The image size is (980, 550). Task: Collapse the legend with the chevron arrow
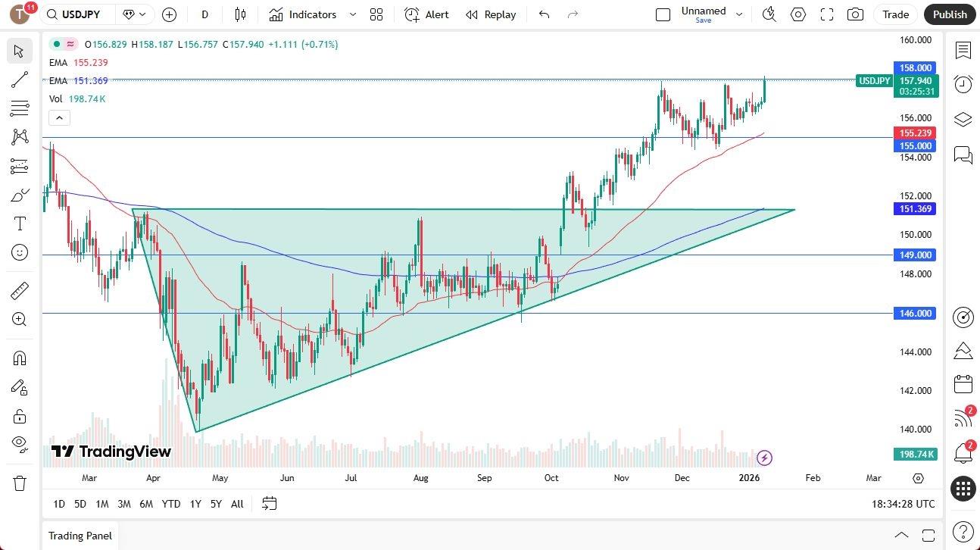click(x=59, y=117)
